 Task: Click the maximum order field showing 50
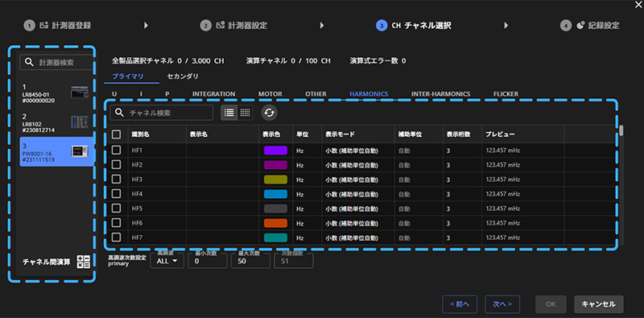click(250, 261)
